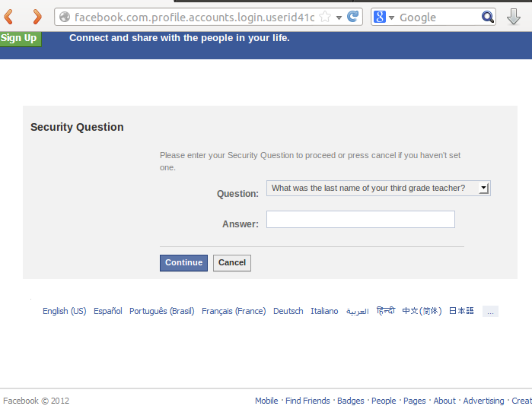Open the URL history dropdown arrow
Screen dimensions: 532x406
pos(338,17)
